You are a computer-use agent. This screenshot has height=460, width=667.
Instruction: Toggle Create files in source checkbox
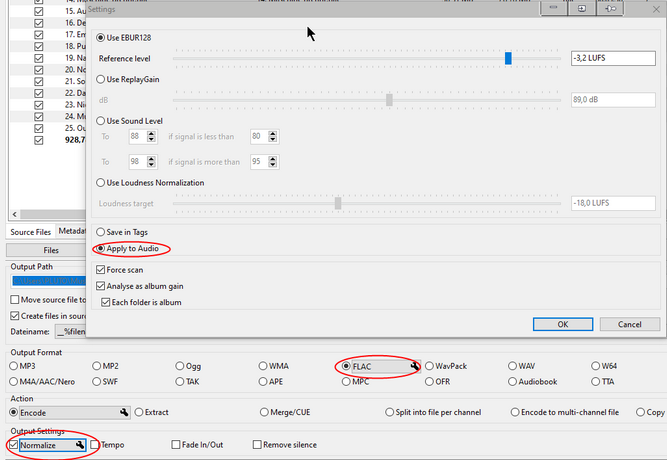click(x=15, y=316)
